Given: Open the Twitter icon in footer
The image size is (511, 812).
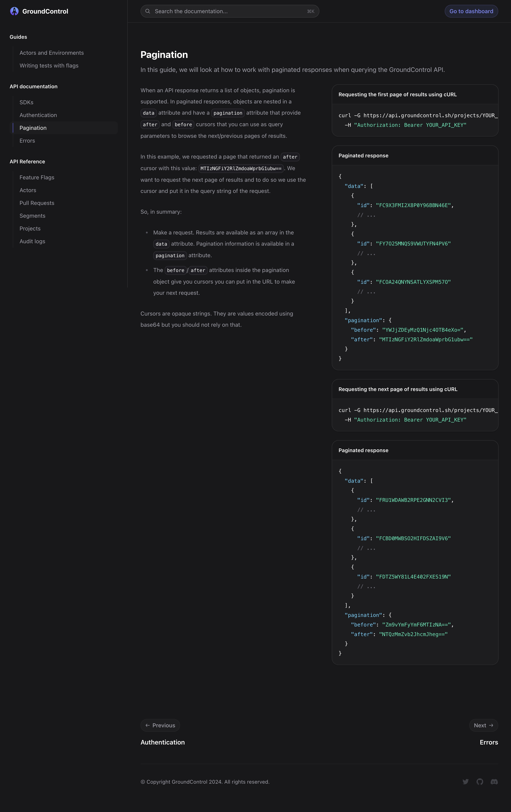Looking at the screenshot, I should [465, 782].
